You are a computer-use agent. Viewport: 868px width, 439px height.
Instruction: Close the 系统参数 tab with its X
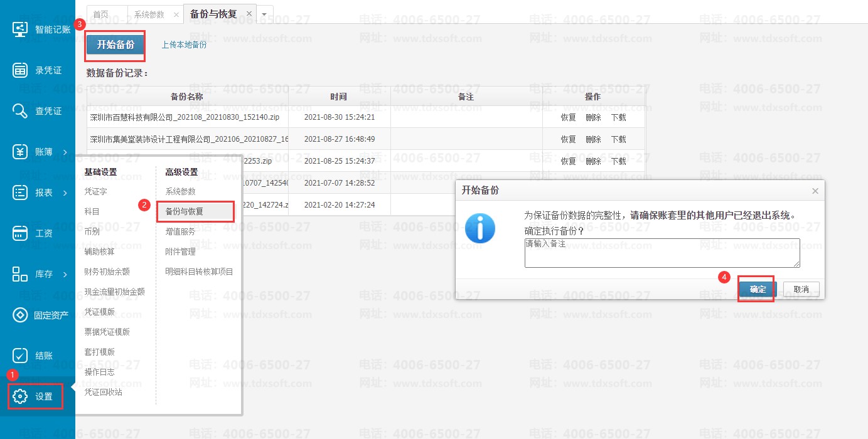pyautogui.click(x=176, y=14)
